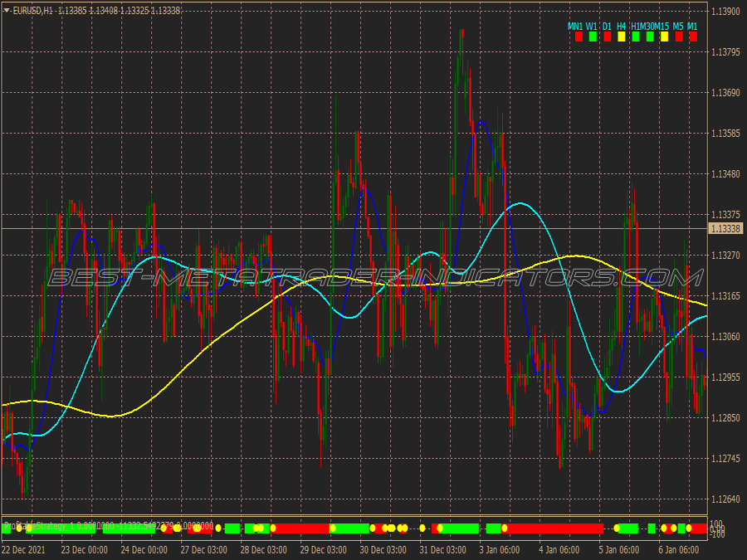Viewport: 747px width, 560px height.
Task: Click the 1.12640 price axis label
Action: (725, 499)
